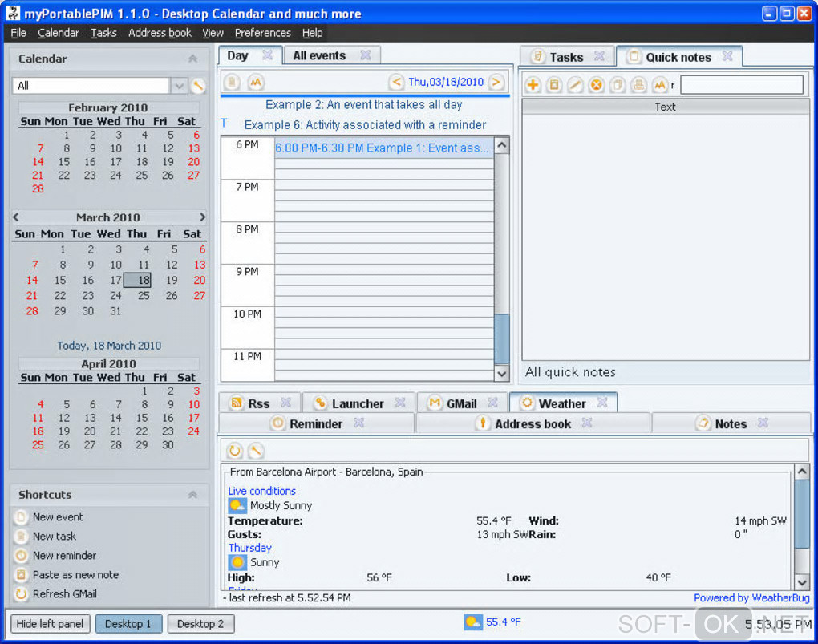818x644 pixels.
Task: Switch to the Tasks tab
Action: click(566, 57)
